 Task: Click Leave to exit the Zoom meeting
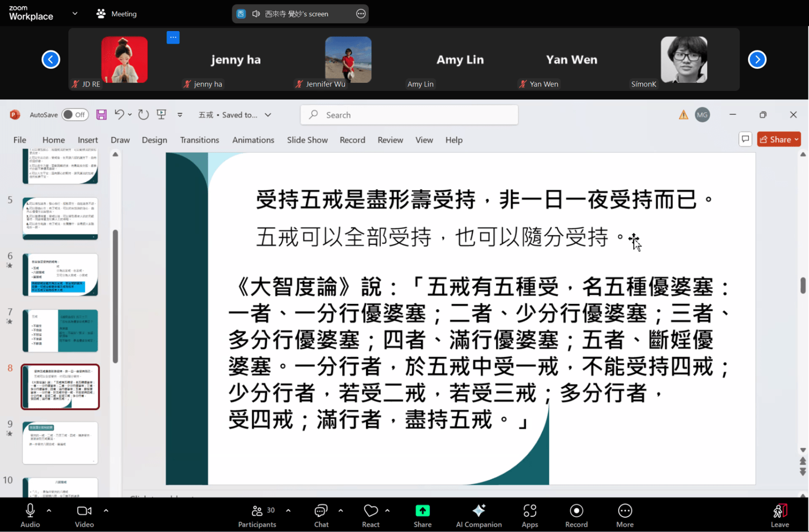(780, 515)
